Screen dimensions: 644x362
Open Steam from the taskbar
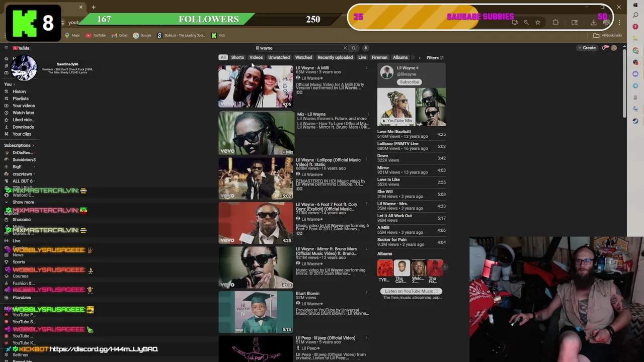coord(635,121)
